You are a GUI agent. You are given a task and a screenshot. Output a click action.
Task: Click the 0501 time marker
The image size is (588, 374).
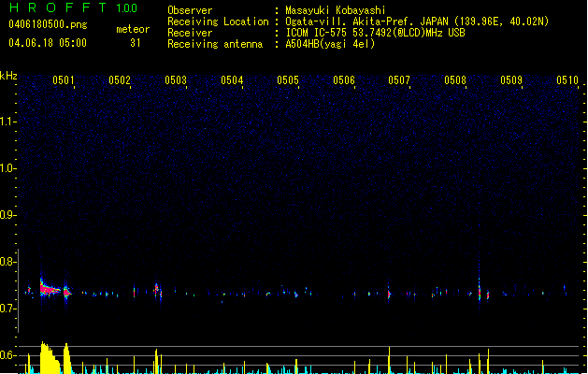pyautogui.click(x=64, y=80)
